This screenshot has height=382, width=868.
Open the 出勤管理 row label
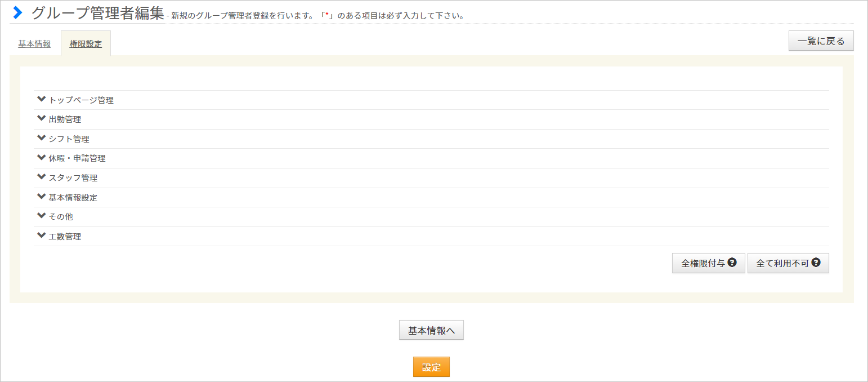coord(65,119)
